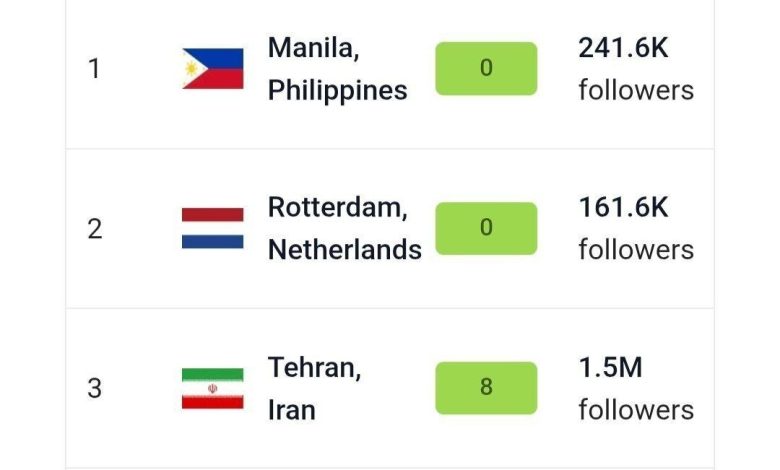
Task: Click the Netherlands flag icon
Action: click(213, 228)
